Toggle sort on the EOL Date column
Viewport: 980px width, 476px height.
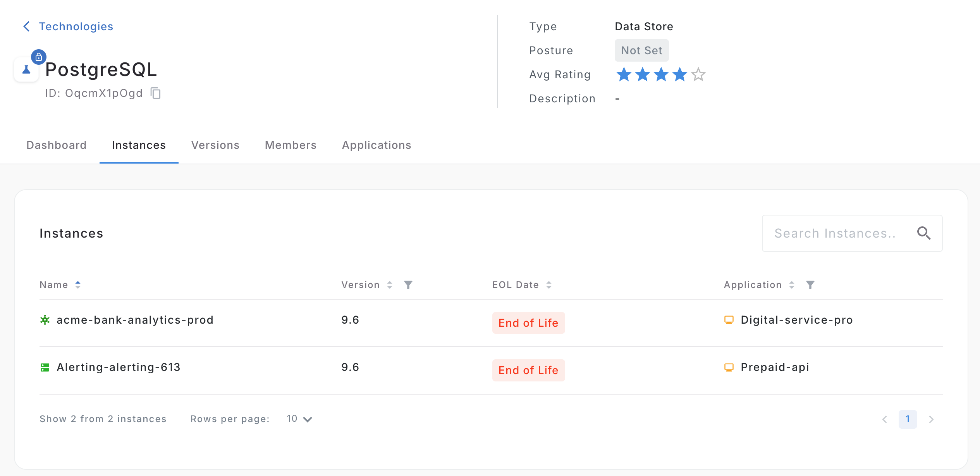pyautogui.click(x=549, y=285)
